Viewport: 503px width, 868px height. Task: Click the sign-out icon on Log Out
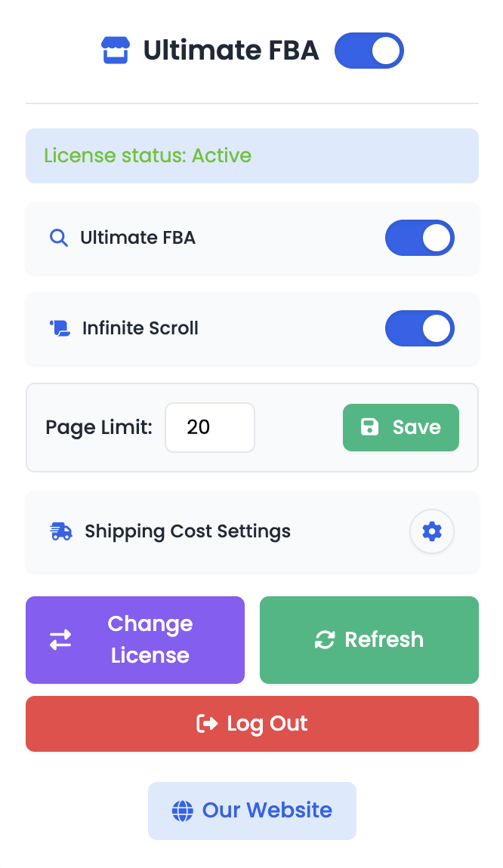(x=207, y=724)
